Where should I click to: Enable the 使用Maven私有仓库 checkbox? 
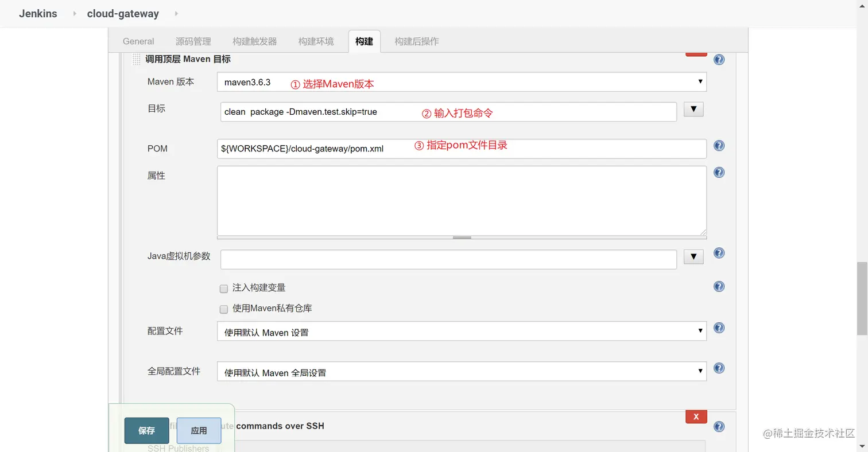224,309
